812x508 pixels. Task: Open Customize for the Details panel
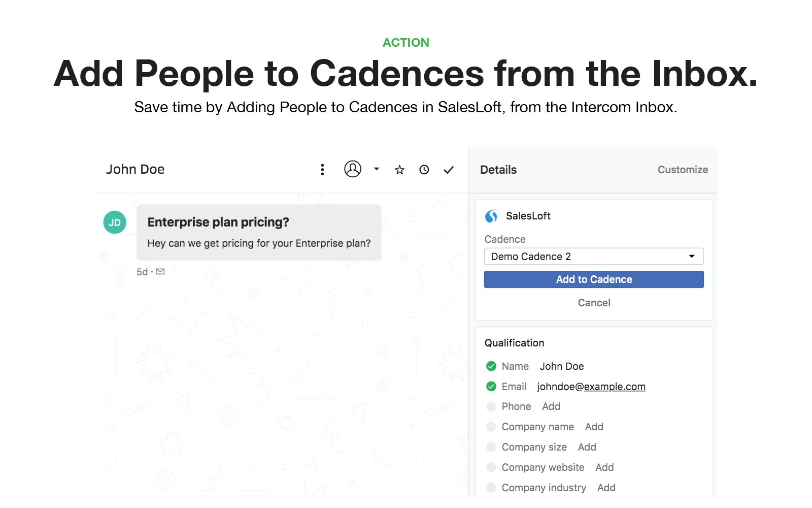click(683, 170)
